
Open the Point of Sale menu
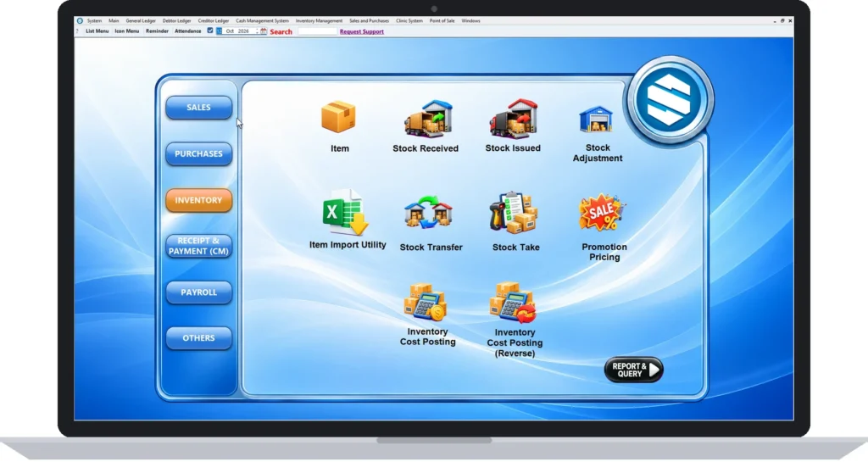(442, 21)
